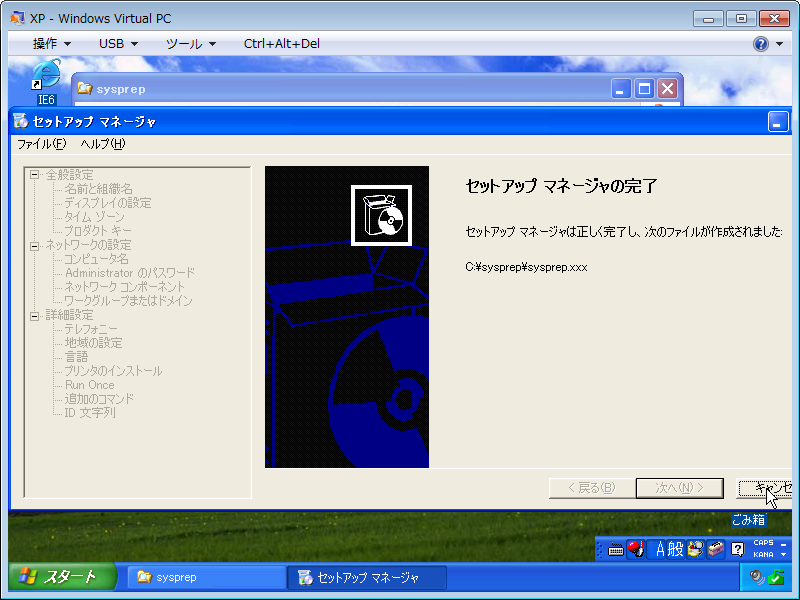Select 追加のコマンド in the tree
The image size is (800, 600).
[99, 398]
